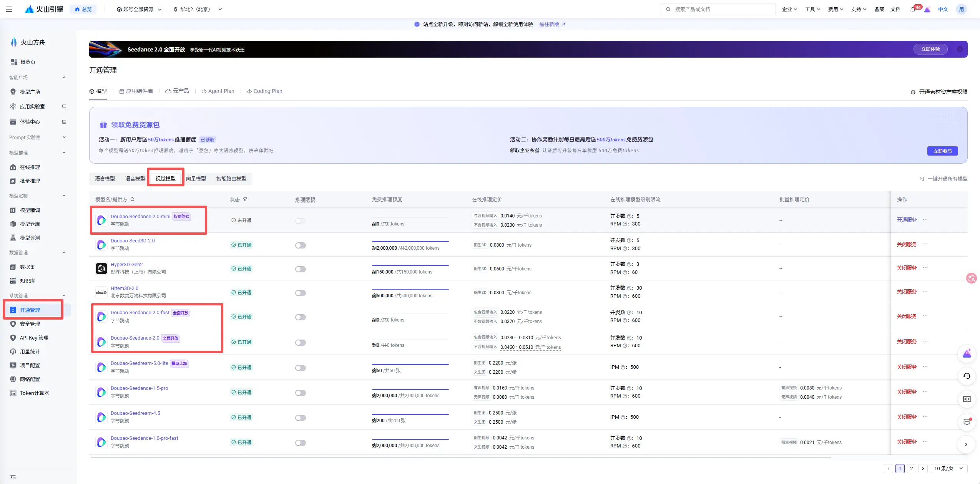Click 关闭服务 for Hitem3D-2.0
Screen dimensions: 980x484
[907, 292]
